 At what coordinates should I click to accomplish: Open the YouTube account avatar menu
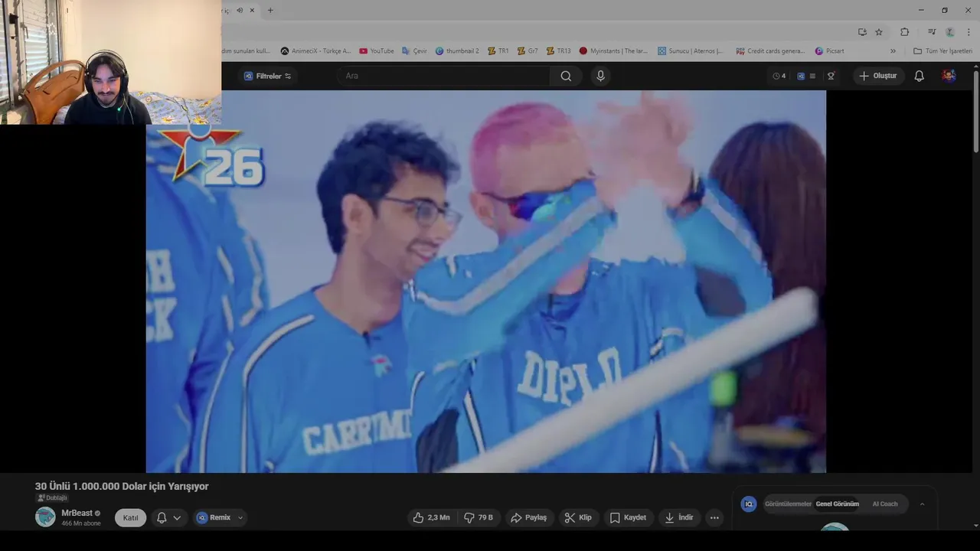pos(949,76)
